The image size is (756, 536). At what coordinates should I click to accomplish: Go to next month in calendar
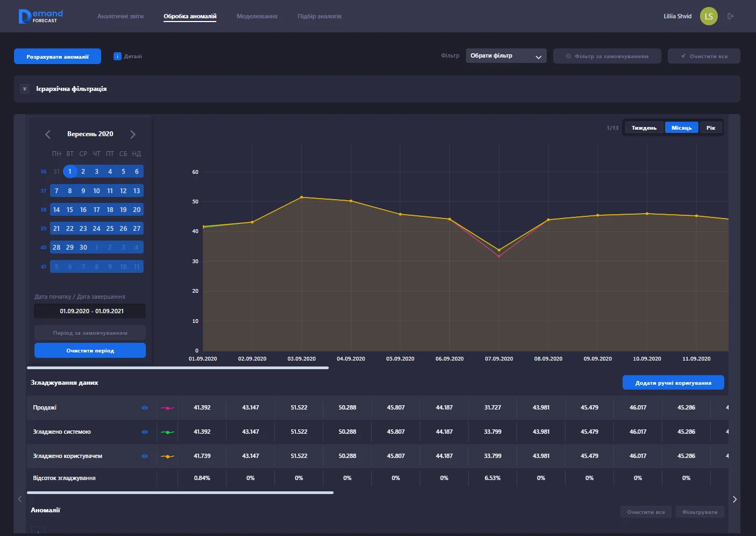click(x=133, y=135)
